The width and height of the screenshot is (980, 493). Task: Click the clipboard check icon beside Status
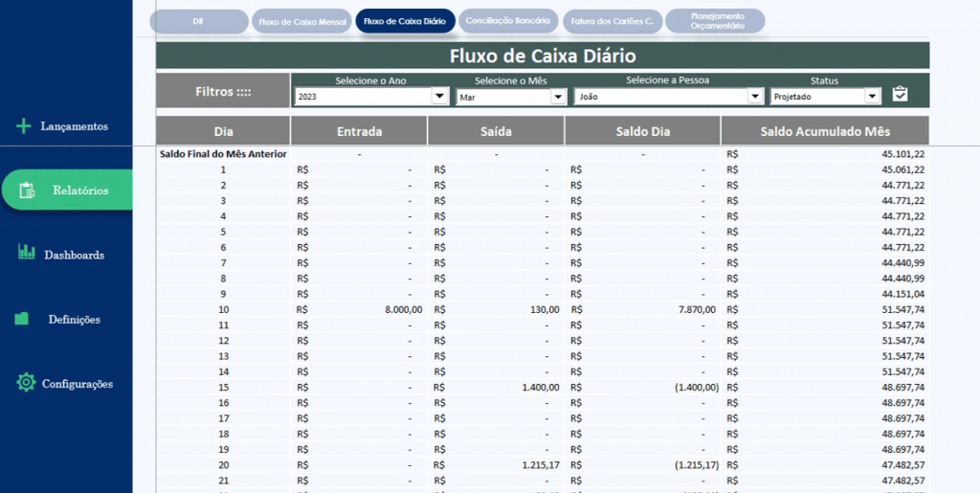[900, 94]
